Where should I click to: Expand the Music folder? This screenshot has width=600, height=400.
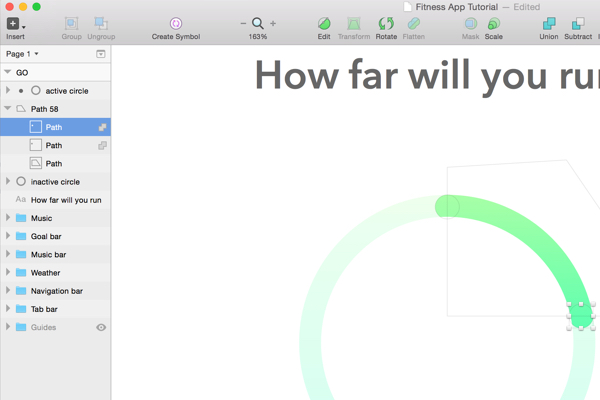[x=8, y=218]
